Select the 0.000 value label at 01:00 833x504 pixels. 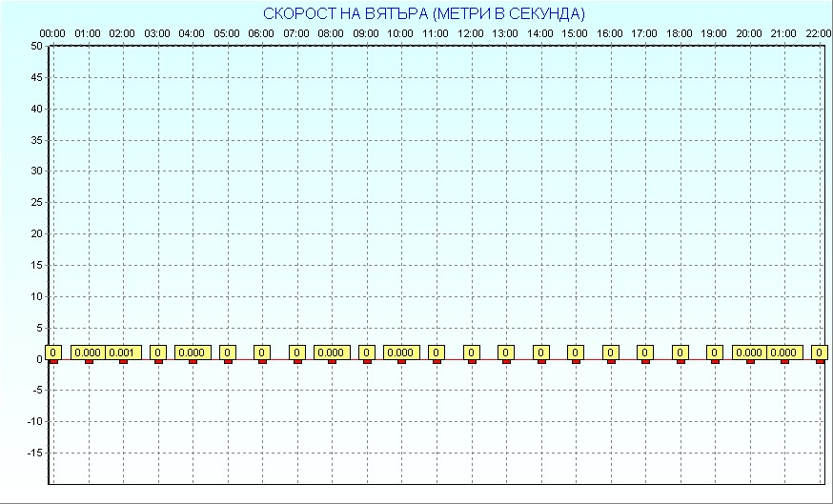point(88,353)
